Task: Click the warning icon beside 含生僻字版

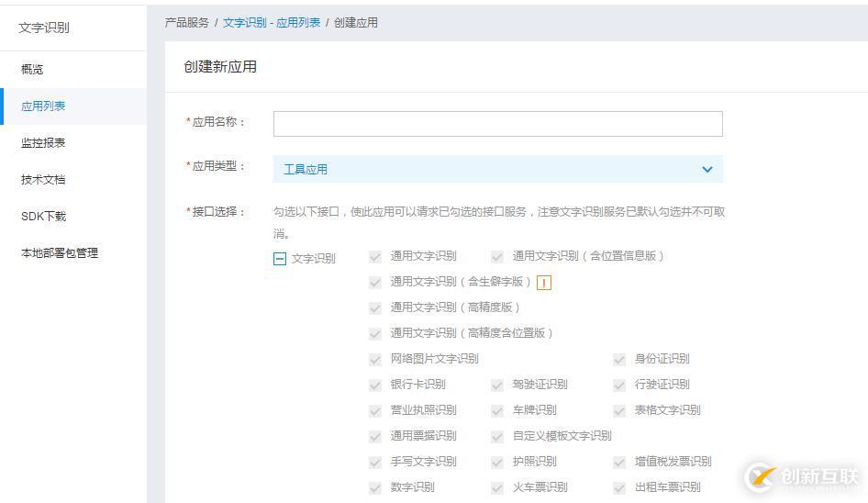Action: 544,283
